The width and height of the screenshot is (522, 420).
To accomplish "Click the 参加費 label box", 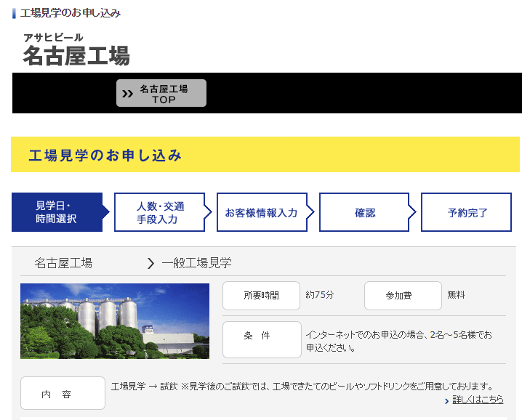I will tap(403, 296).
